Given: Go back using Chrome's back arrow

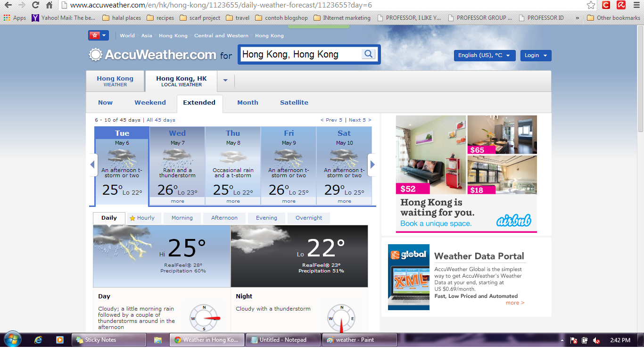Looking at the screenshot, I should coord(8,5).
